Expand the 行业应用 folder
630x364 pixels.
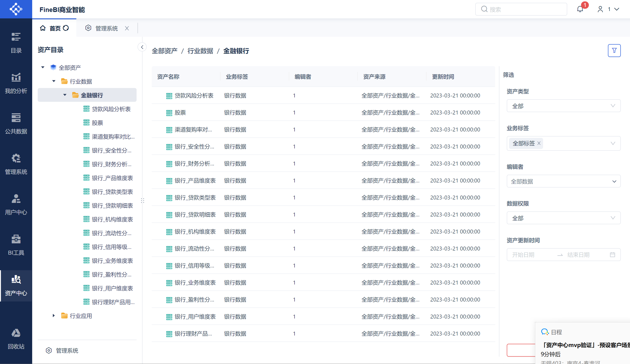coord(54,316)
